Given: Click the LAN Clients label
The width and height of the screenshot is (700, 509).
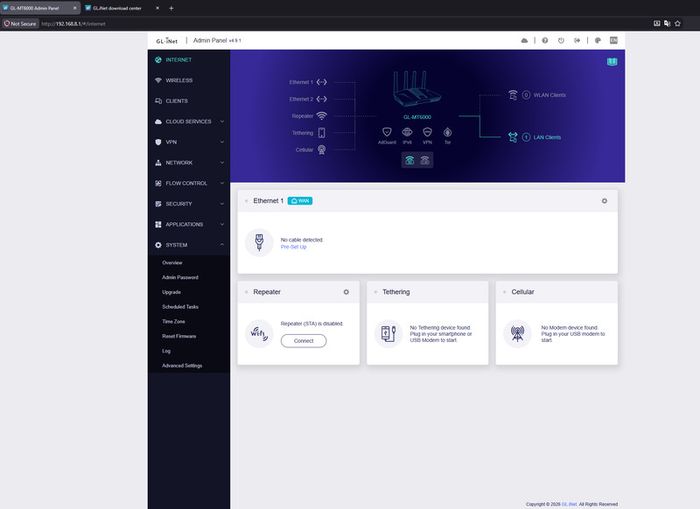Looking at the screenshot, I should tap(547, 137).
